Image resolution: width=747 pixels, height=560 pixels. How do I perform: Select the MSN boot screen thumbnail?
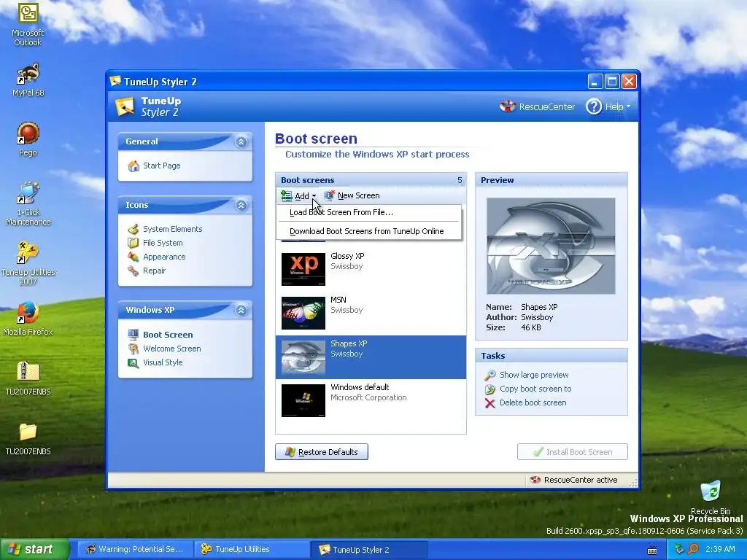tap(303, 313)
